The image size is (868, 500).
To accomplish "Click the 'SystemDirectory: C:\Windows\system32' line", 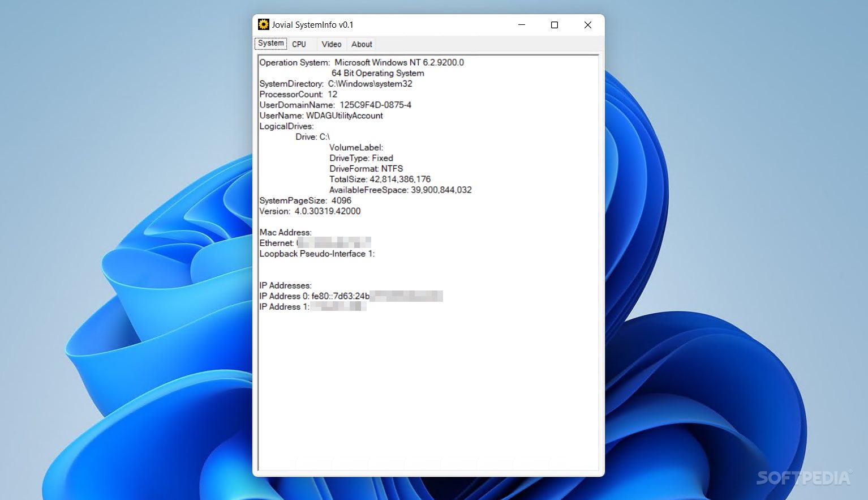I will coord(336,84).
